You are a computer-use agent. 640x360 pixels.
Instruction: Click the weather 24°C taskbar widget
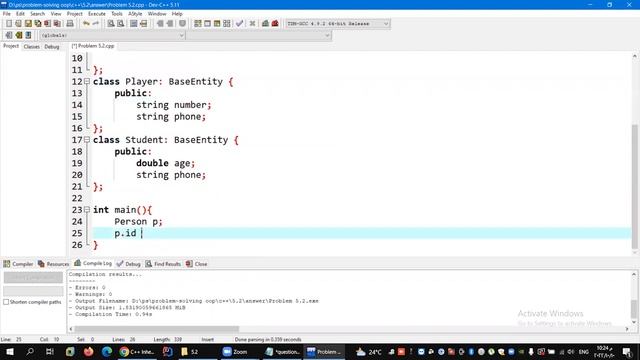(369, 351)
